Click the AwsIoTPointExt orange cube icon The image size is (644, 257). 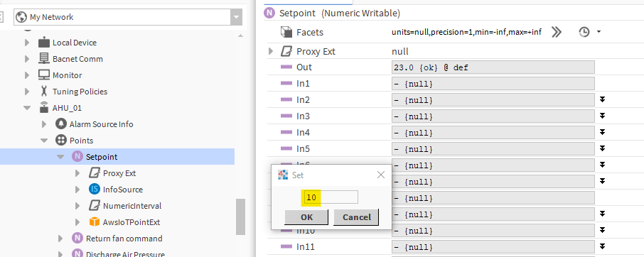click(95, 222)
